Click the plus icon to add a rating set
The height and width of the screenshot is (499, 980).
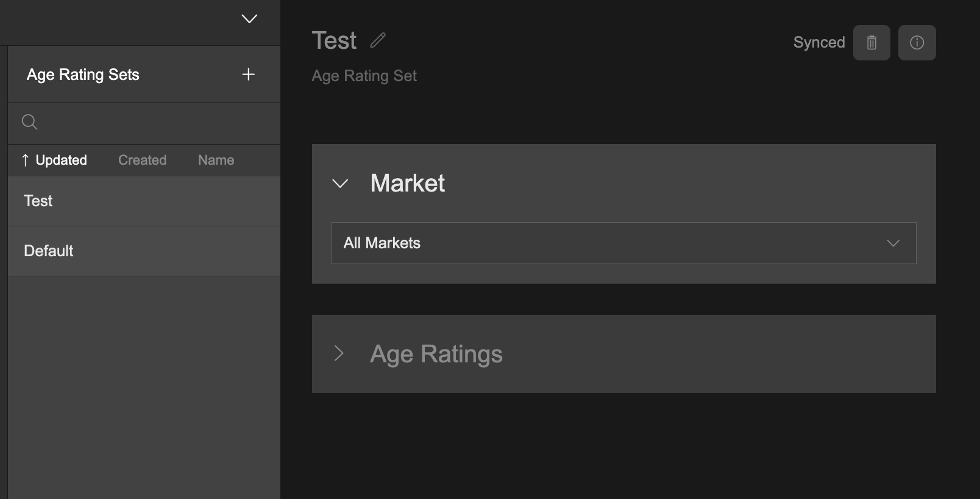click(248, 74)
